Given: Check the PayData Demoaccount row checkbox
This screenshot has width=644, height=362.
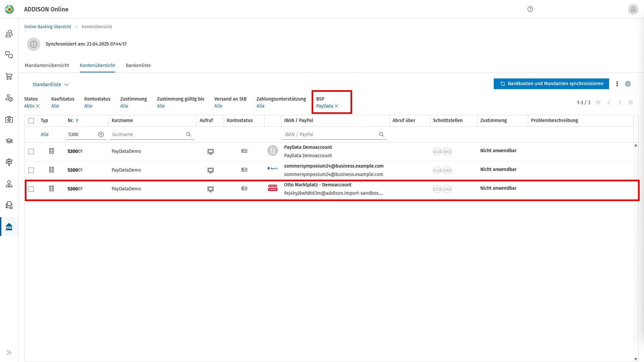Looking at the screenshot, I should [31, 152].
